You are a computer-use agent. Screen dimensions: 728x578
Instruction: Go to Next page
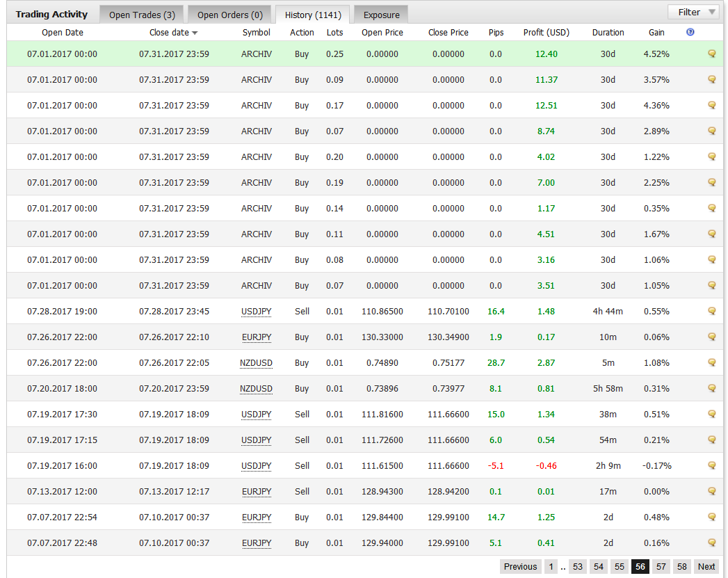706,566
